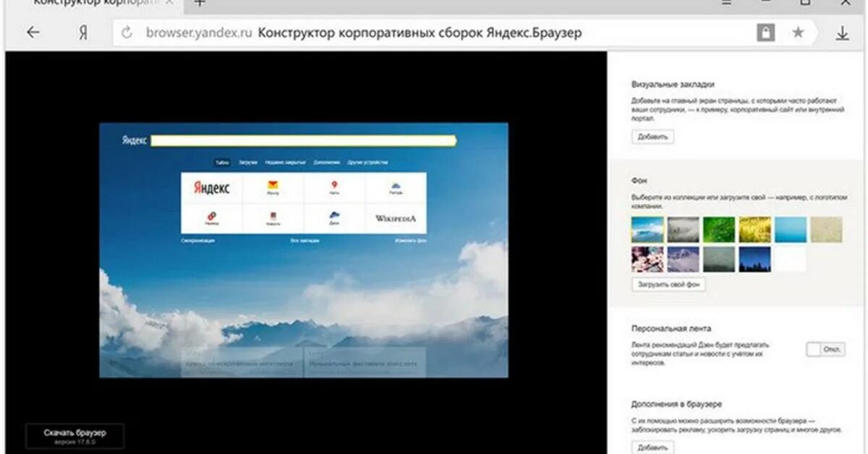Screen dimensions: 868x454
Task: Open the Yandex Я home icon
Action: click(83, 33)
